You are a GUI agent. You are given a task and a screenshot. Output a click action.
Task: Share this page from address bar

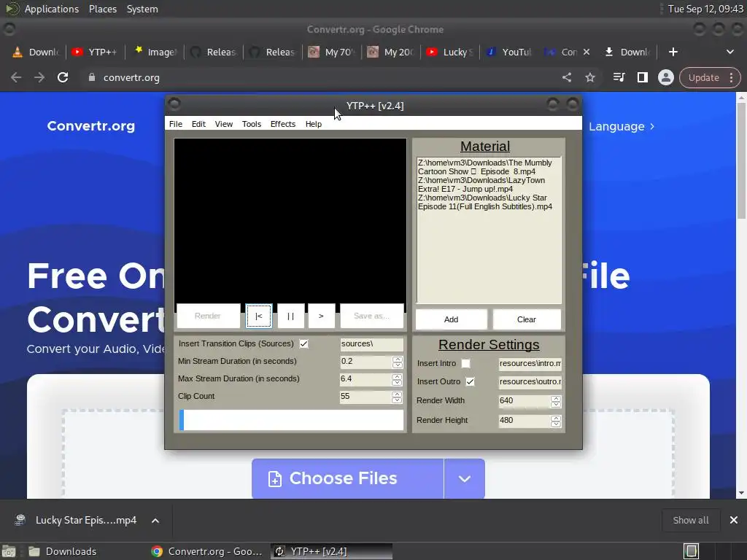(566, 77)
